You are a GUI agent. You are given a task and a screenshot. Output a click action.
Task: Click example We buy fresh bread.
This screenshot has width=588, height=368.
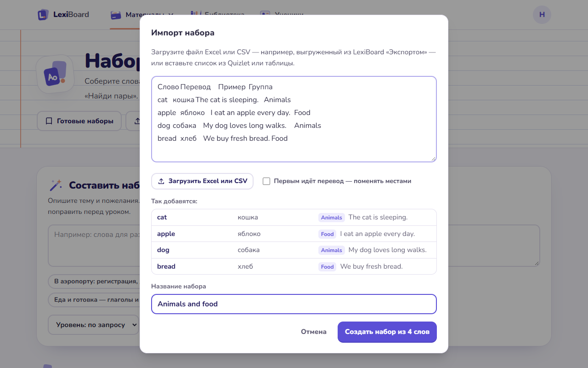pyautogui.click(x=372, y=266)
